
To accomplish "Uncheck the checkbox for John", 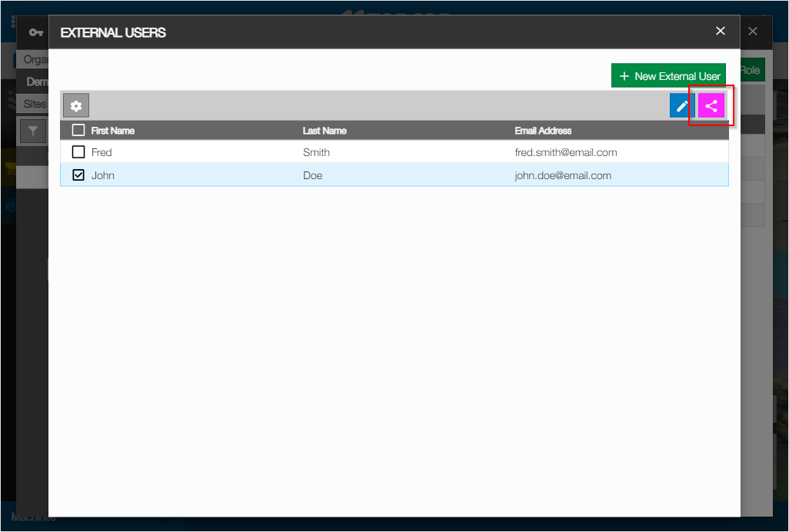I will click(78, 175).
